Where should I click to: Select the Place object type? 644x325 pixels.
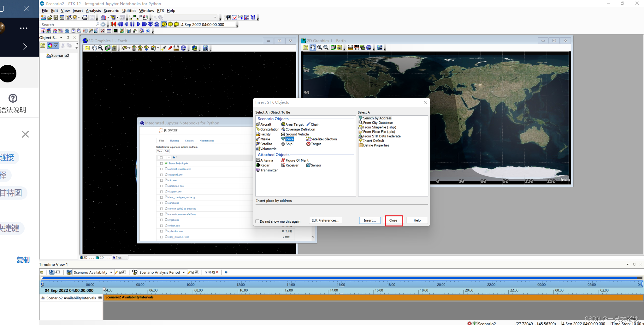[x=287, y=139]
